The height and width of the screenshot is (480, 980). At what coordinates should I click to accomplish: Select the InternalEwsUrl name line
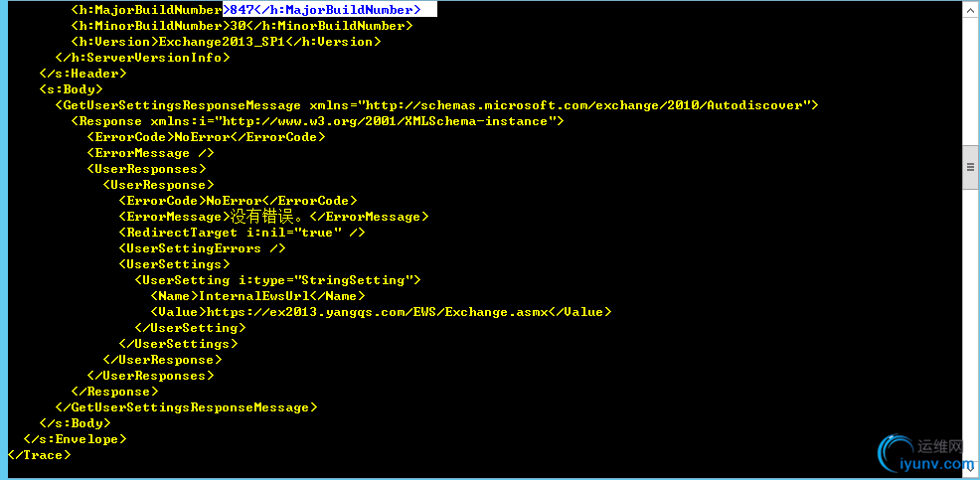pyautogui.click(x=257, y=295)
